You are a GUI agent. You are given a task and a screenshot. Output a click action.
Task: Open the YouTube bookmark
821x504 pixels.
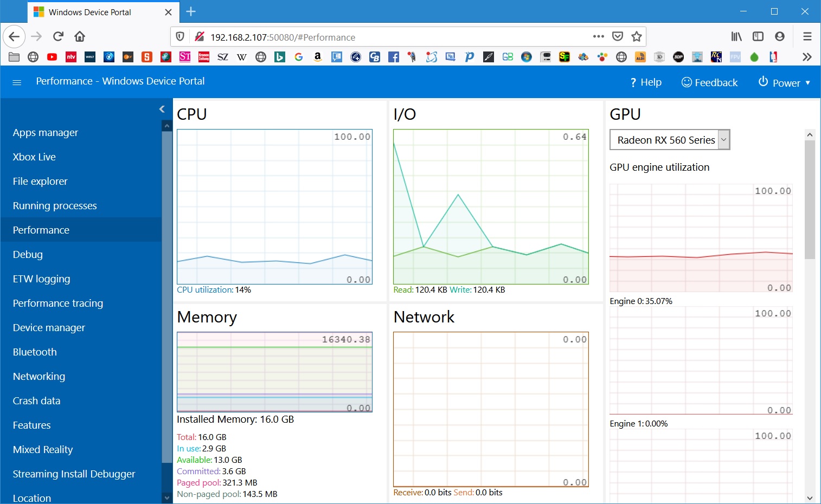click(52, 57)
